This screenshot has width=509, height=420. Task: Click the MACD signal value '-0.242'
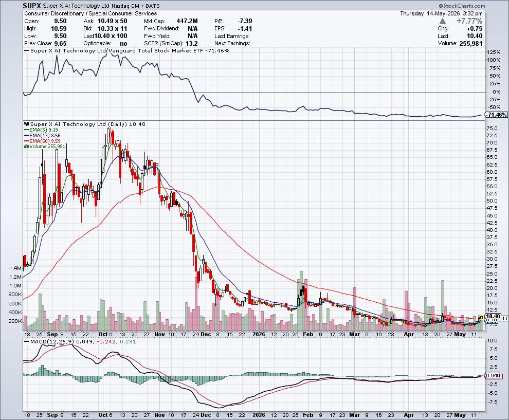pos(106,341)
